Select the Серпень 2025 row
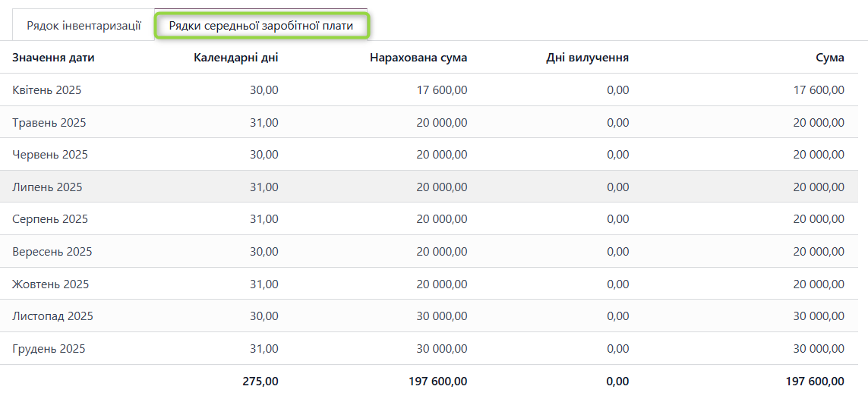868x402 pixels. [x=50, y=219]
